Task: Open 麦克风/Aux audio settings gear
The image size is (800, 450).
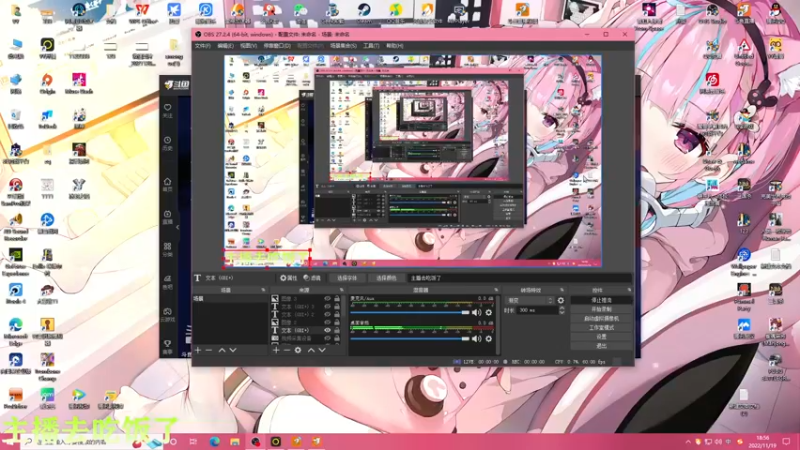Action: 489,312
